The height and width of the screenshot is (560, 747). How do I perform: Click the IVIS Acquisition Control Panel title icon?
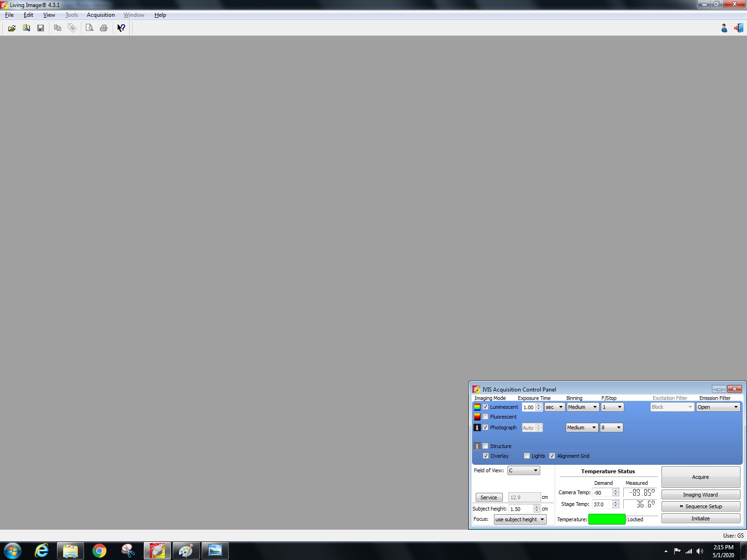click(x=476, y=389)
